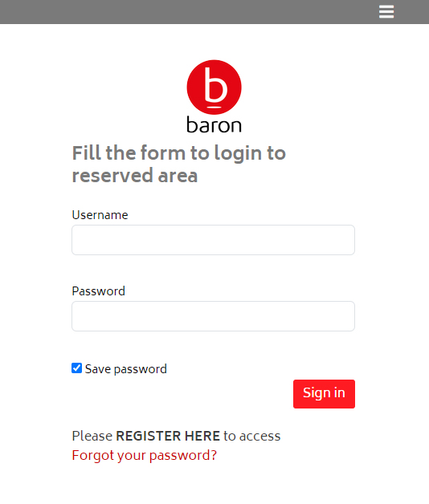Focus the Password input field

tap(213, 316)
